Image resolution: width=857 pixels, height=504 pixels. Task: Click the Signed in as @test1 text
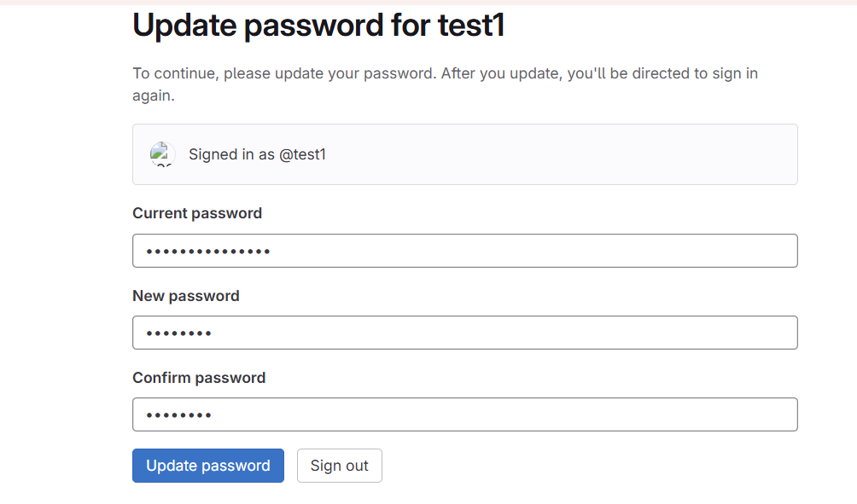coord(257,154)
